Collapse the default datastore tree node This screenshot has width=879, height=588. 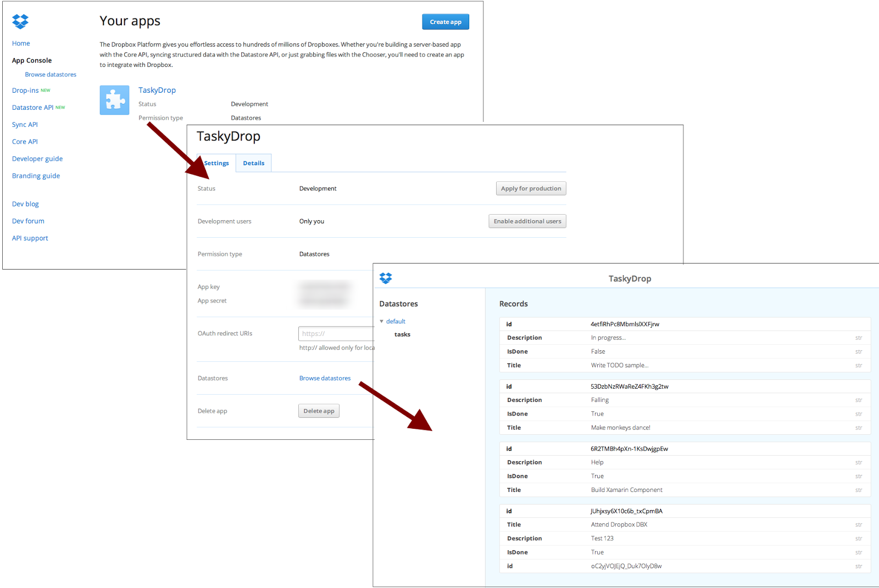382,321
